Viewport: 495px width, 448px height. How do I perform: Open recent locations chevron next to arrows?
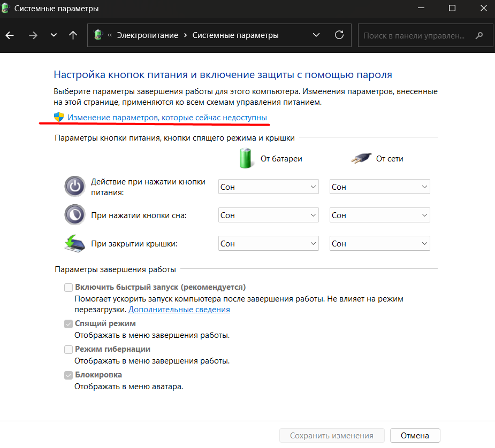[x=54, y=35]
